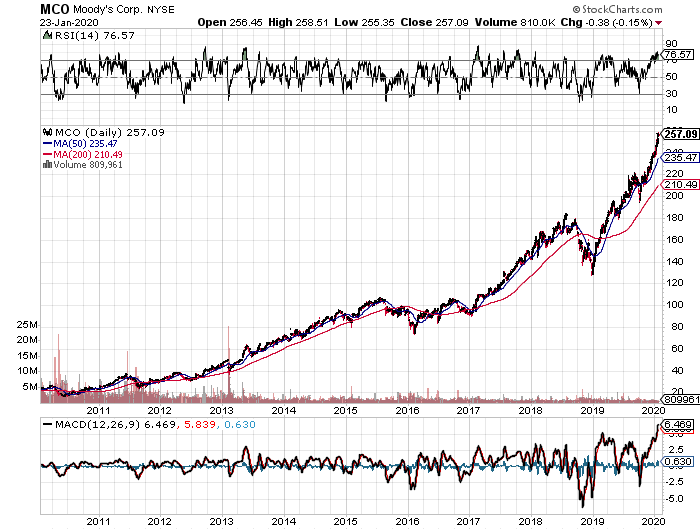
Task: Click the Low 255.35 value
Action: (x=364, y=22)
